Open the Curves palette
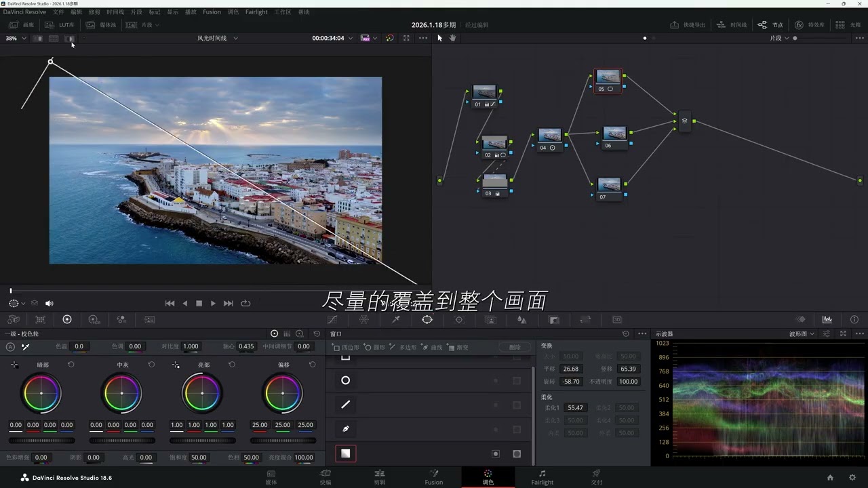The height and width of the screenshot is (488, 868). (332, 319)
